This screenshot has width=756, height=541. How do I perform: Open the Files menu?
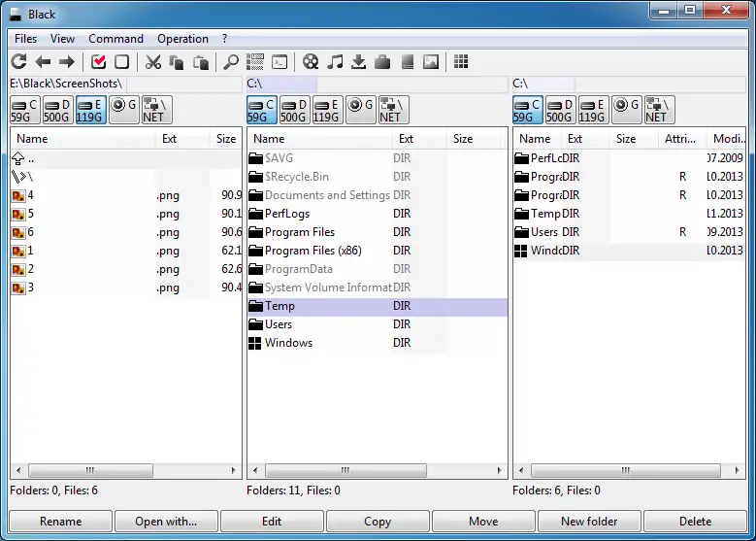pos(25,39)
